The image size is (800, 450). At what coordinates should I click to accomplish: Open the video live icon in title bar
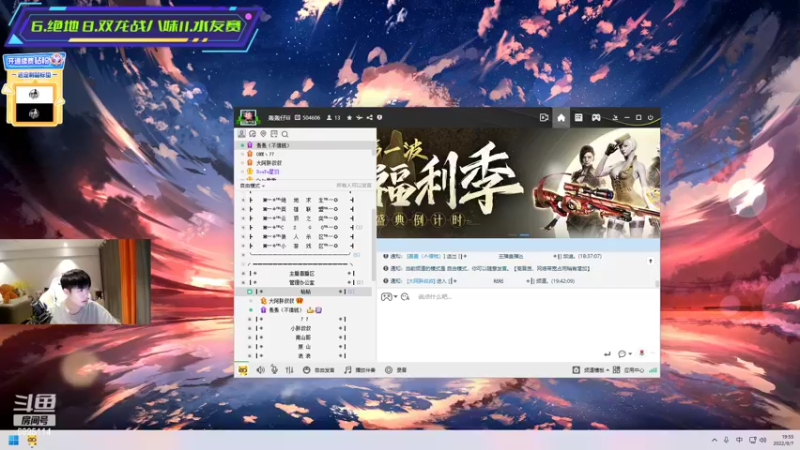pyautogui.click(x=544, y=118)
